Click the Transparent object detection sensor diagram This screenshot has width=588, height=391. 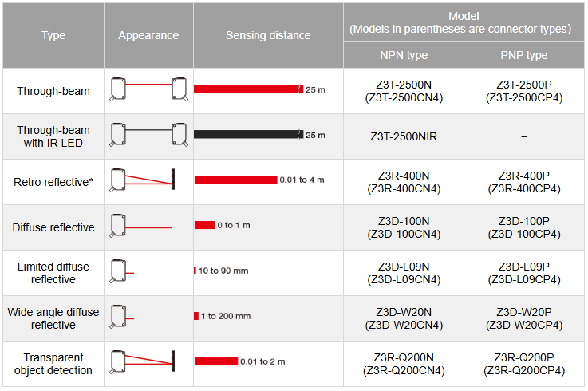(x=144, y=363)
